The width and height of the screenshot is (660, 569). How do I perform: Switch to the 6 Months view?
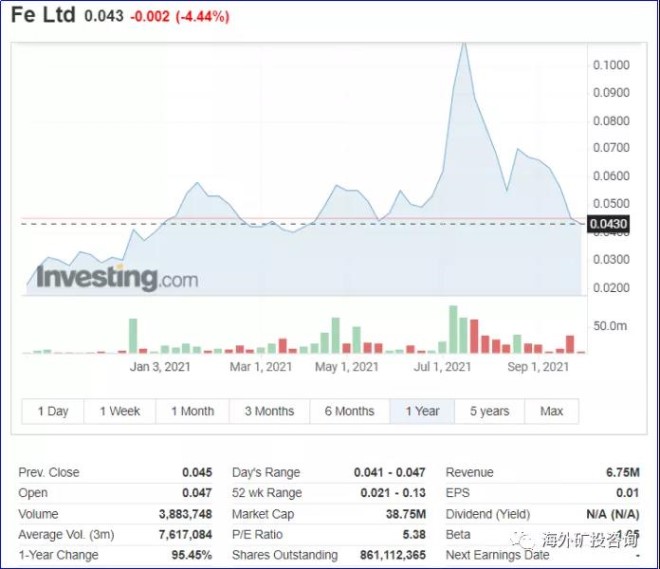click(349, 411)
